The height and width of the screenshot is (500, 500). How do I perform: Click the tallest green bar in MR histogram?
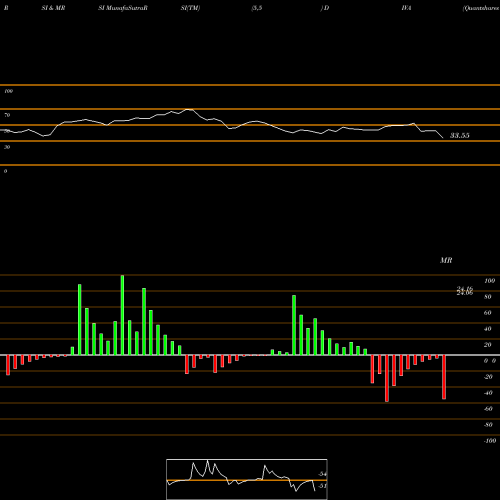122,315
